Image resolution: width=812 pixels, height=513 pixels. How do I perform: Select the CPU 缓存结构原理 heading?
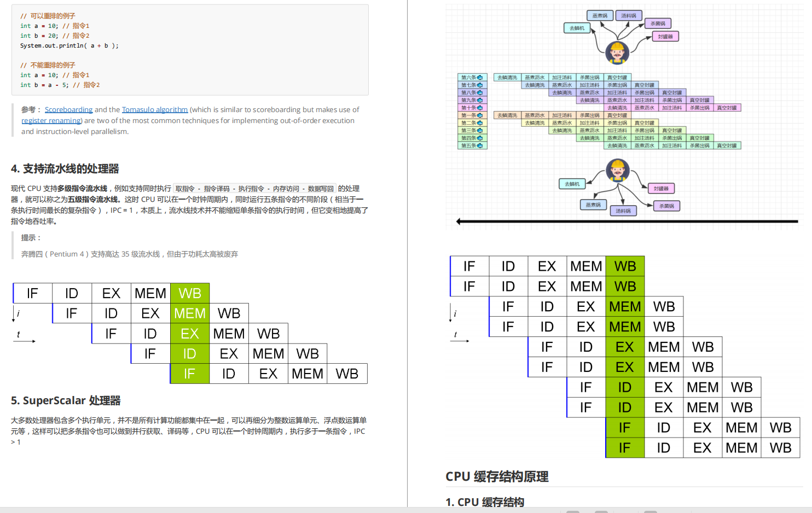point(497,476)
